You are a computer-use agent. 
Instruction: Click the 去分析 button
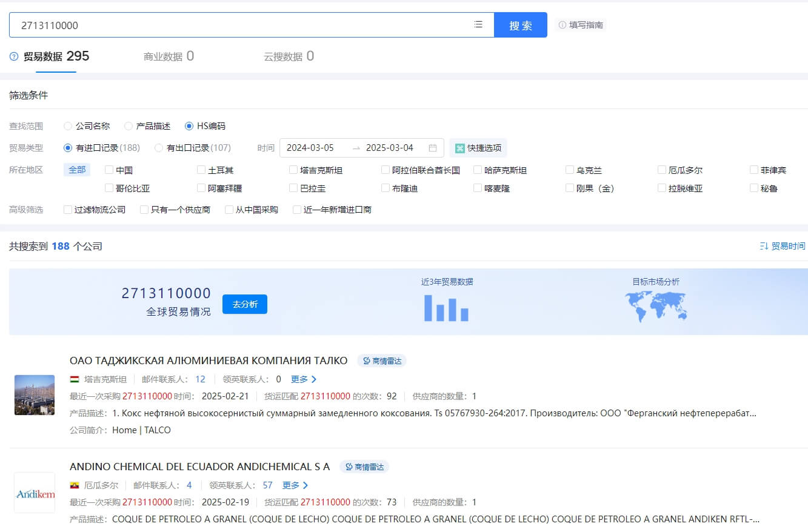point(245,304)
